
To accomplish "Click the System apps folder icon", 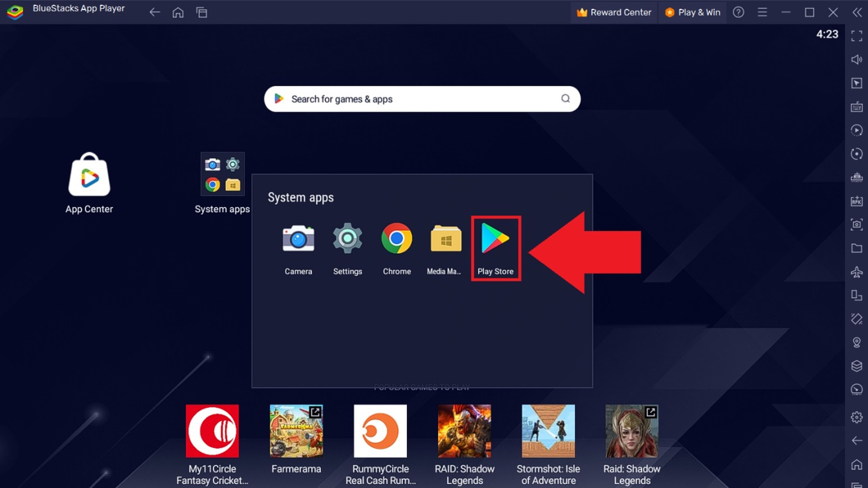I will click(x=222, y=174).
